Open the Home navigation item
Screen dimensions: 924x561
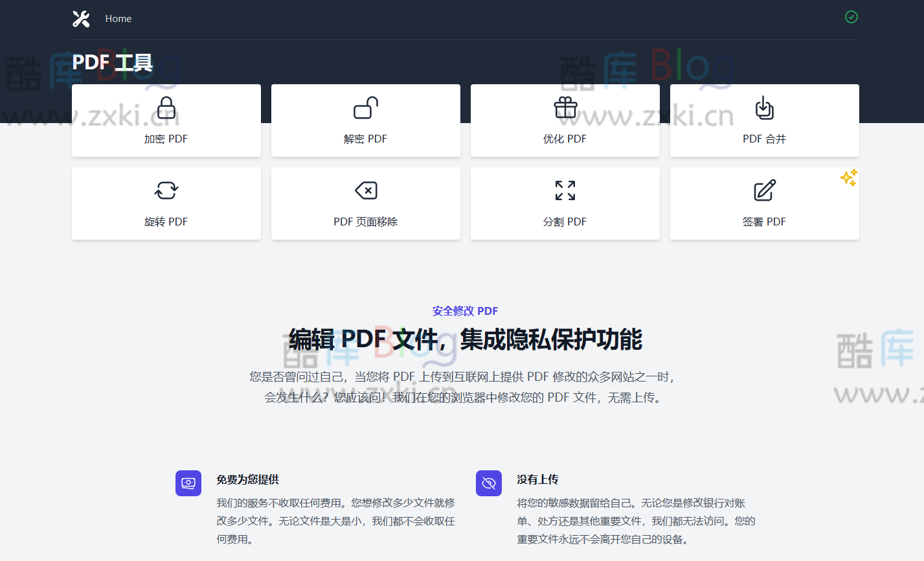(118, 18)
